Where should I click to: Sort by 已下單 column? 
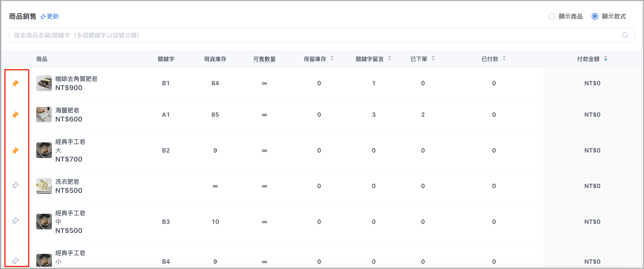tap(433, 59)
